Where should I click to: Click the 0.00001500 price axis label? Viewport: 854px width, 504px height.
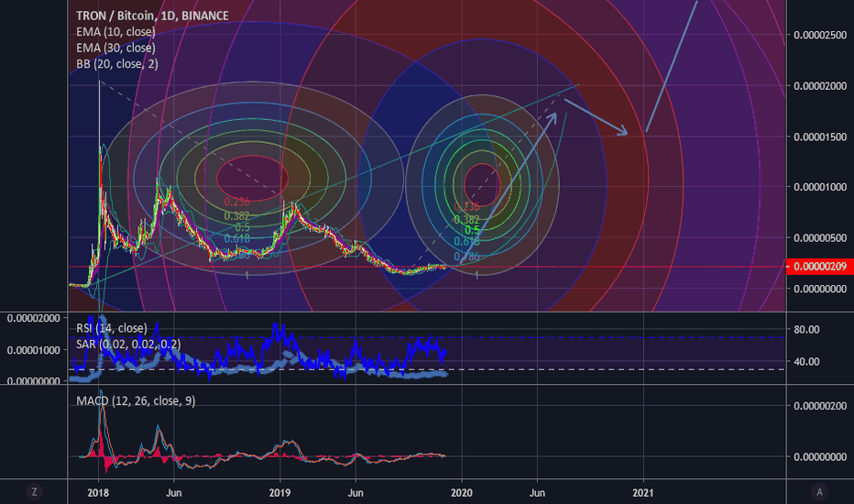pos(820,137)
